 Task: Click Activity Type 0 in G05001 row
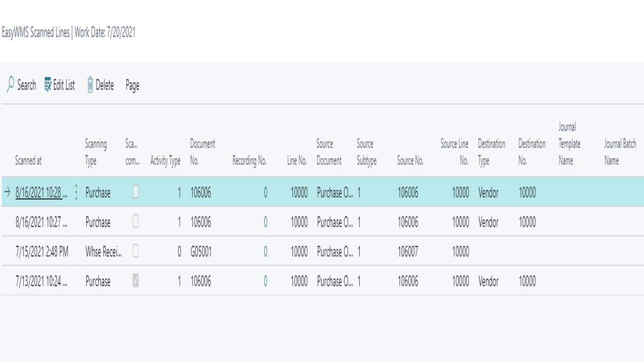pos(179,252)
